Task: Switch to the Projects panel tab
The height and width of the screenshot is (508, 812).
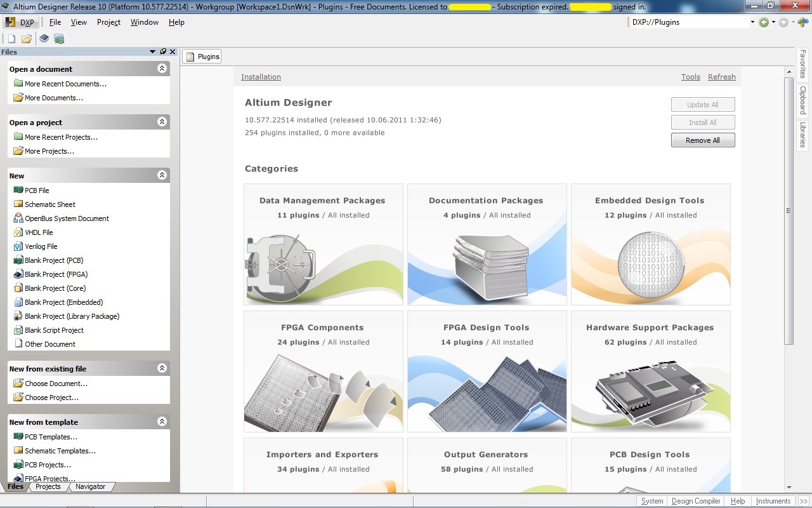Action: coord(48,487)
